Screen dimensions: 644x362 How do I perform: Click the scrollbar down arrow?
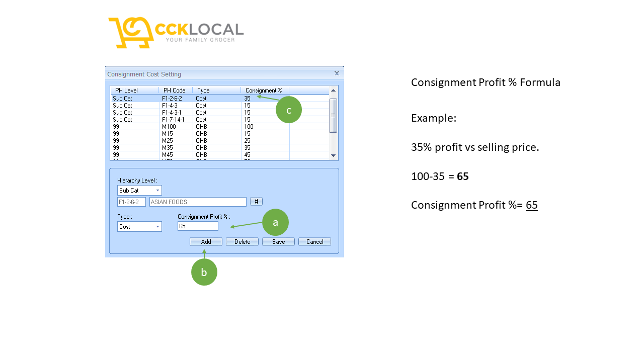333,155
